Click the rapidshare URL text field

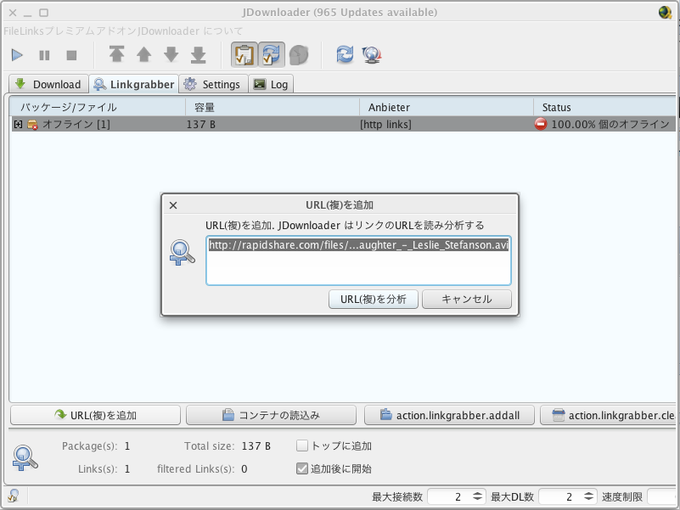click(359, 260)
